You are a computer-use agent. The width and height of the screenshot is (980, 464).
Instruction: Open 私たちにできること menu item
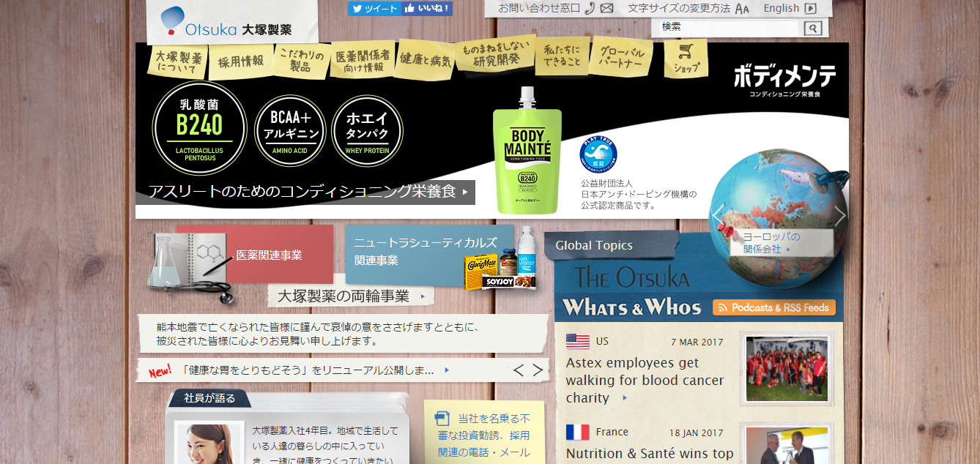(x=563, y=56)
